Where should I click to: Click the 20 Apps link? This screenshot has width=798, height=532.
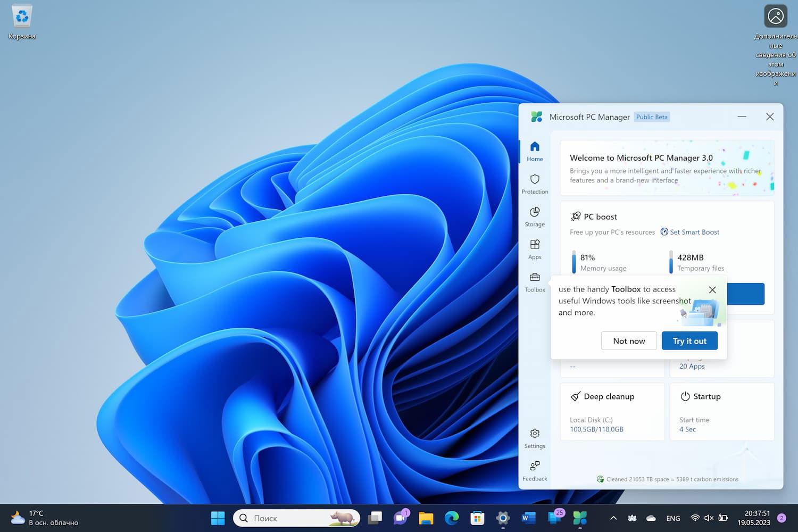[692, 366]
